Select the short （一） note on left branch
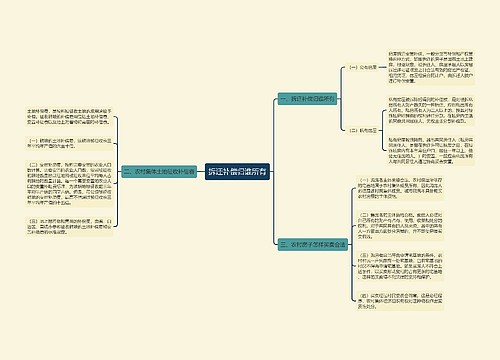 point(69,143)
